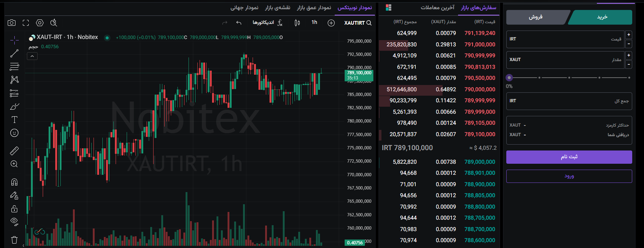
Task: Open the candlestick chart style menu
Action: click(297, 23)
